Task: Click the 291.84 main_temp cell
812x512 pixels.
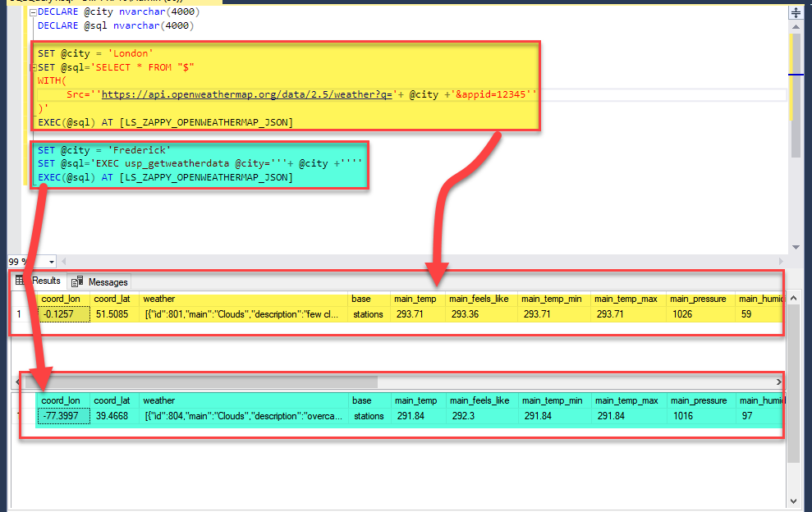Action: point(419,416)
